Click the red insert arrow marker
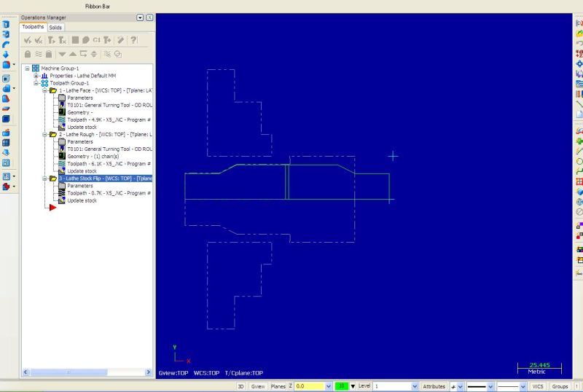The width and height of the screenshot is (583, 392). (52, 207)
